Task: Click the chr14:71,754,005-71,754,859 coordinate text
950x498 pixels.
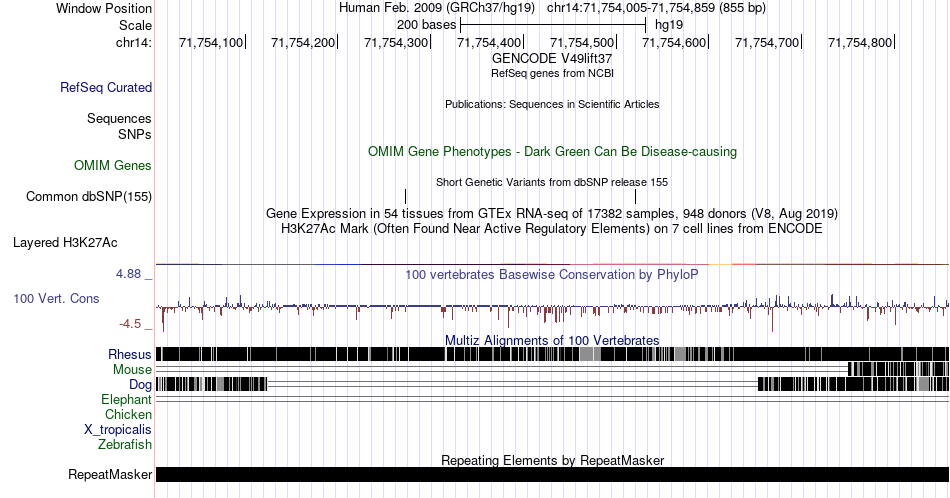Action: (x=656, y=8)
